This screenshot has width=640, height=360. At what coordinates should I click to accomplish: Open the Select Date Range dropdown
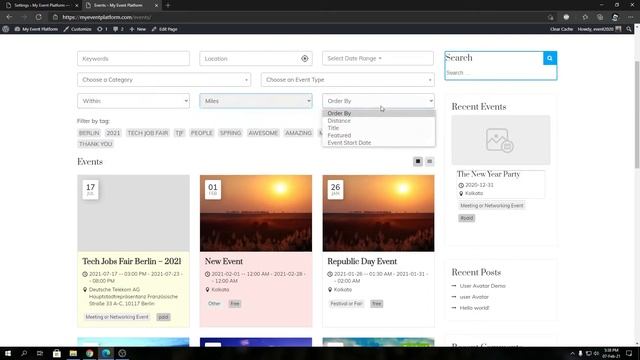[x=378, y=58]
